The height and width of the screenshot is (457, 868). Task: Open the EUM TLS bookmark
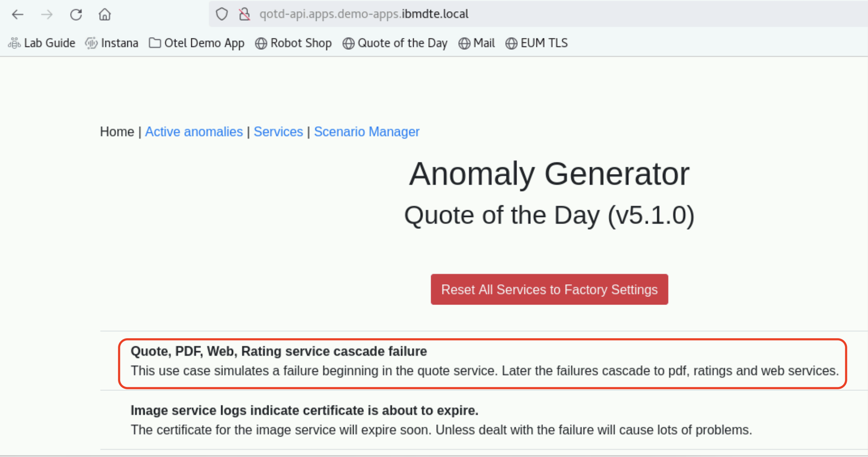pos(536,43)
